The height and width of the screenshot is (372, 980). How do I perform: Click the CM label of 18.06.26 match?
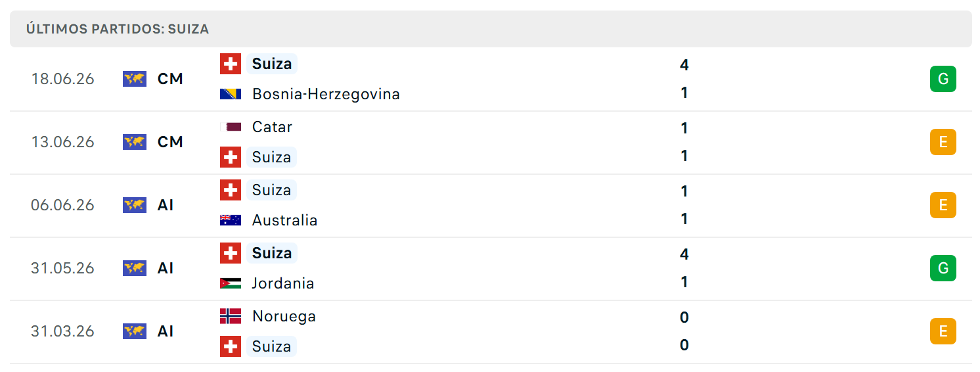(x=170, y=79)
